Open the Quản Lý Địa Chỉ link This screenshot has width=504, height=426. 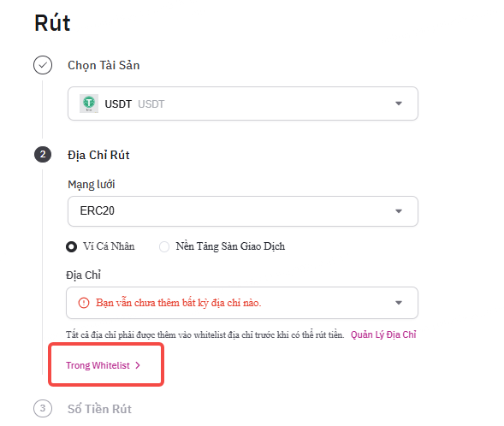pyautogui.click(x=383, y=334)
